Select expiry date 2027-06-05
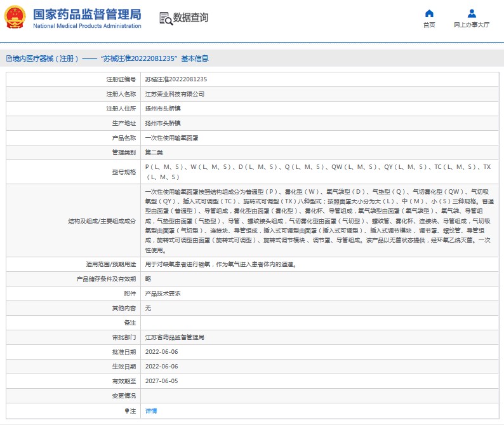The width and height of the screenshot is (504, 425). (161, 381)
